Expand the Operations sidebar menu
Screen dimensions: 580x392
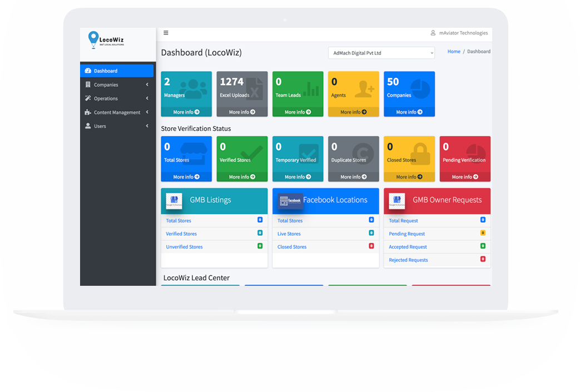(x=117, y=98)
